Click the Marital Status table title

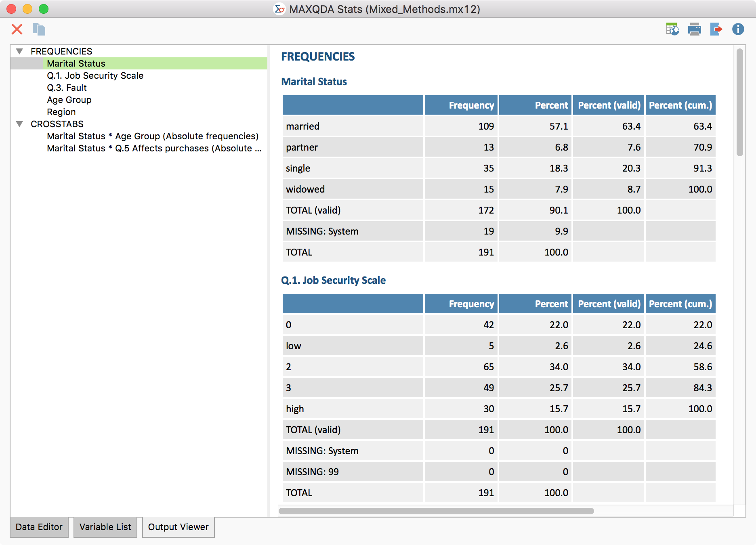click(x=314, y=82)
